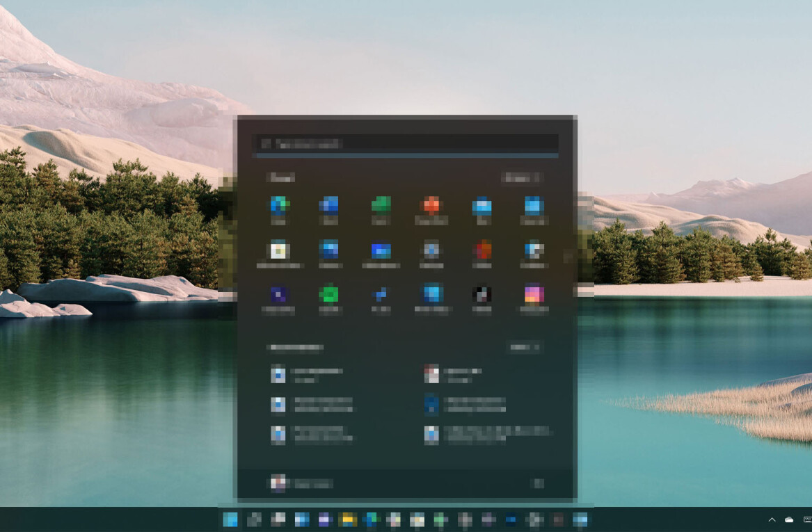Viewport: 812px width, 532px height.
Task: Show more recommended items
Action: click(524, 347)
